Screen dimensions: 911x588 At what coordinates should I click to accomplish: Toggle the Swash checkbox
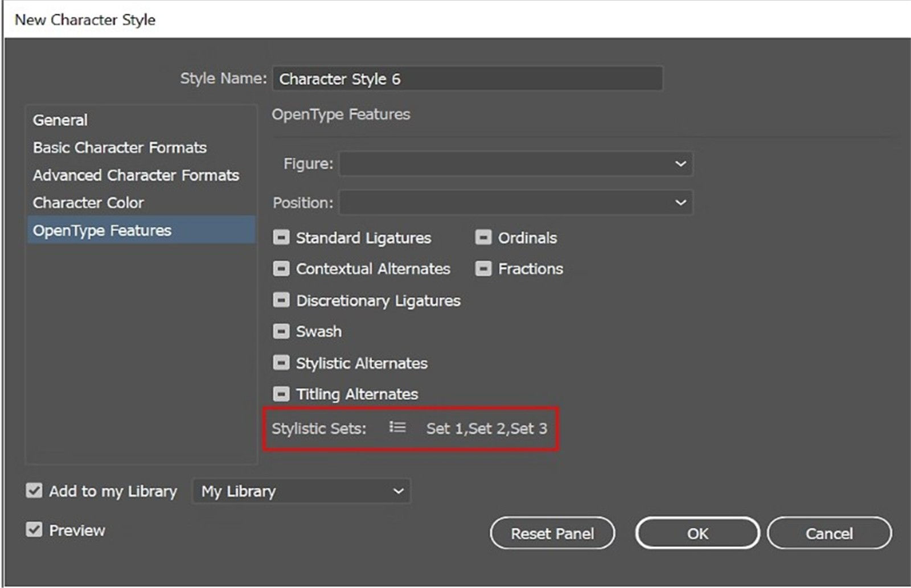coord(281,331)
